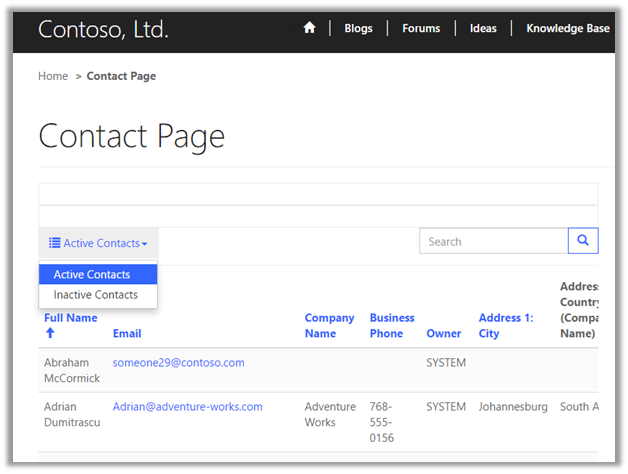Click the Contoso, Ltd. site title
This screenshot has width=628, height=474.
103,29
